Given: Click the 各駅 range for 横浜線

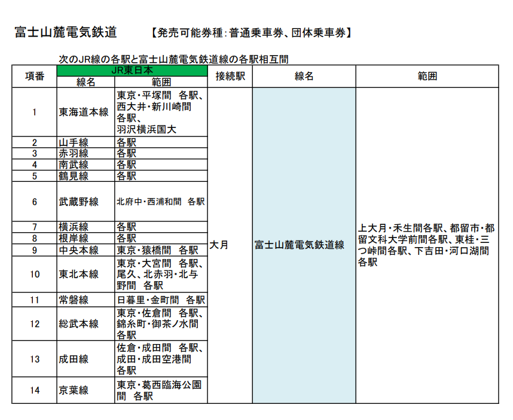Looking at the screenshot, I should pyautogui.click(x=161, y=227).
